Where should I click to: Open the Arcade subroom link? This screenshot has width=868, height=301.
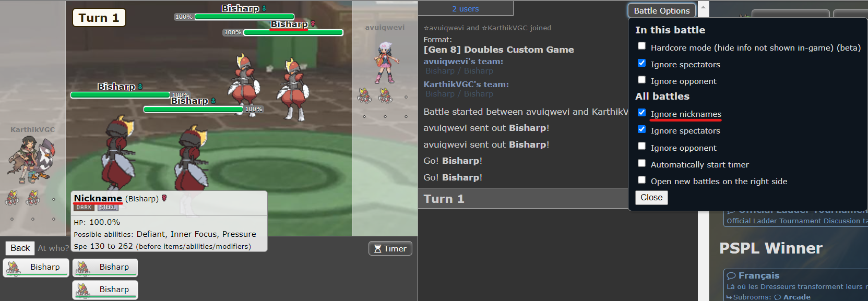point(796,297)
